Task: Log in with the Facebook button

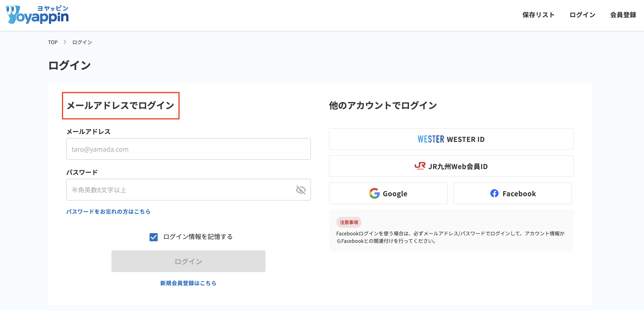Action: [x=512, y=193]
